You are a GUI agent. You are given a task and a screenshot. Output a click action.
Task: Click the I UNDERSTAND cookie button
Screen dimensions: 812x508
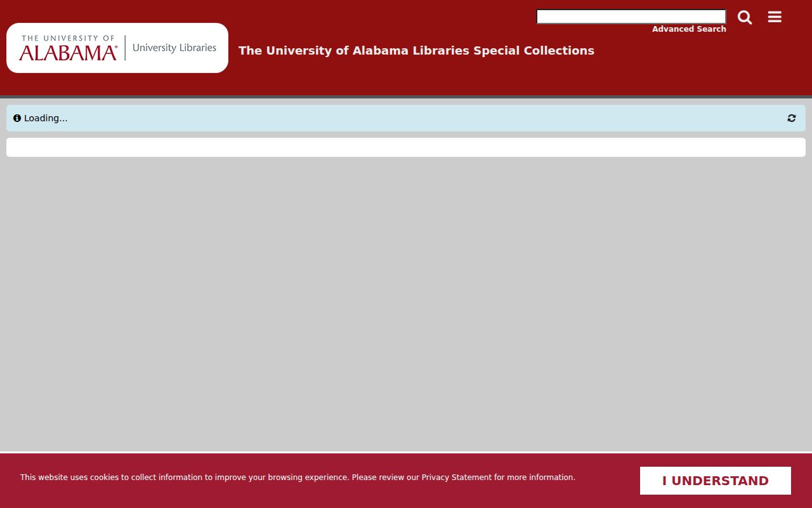pyautogui.click(x=716, y=481)
